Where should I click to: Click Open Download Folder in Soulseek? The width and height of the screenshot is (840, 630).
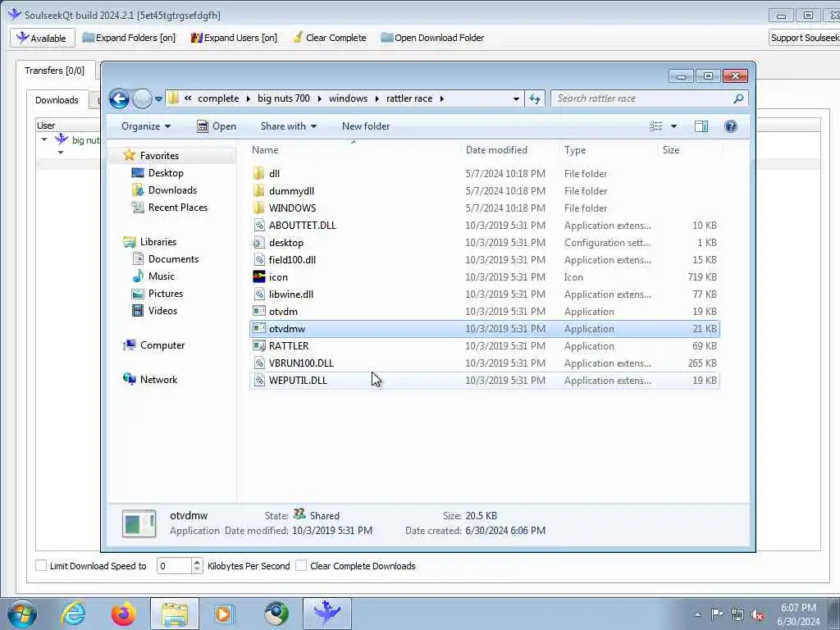pos(432,38)
